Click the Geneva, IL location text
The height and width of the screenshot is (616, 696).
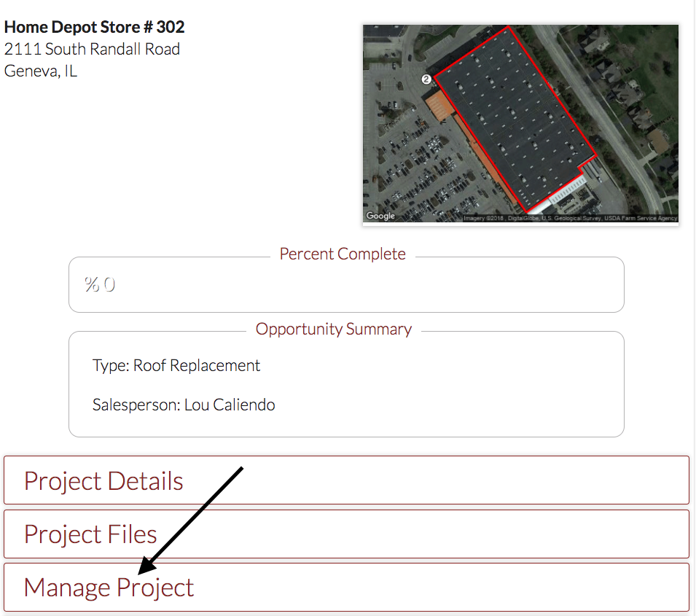[x=41, y=71]
